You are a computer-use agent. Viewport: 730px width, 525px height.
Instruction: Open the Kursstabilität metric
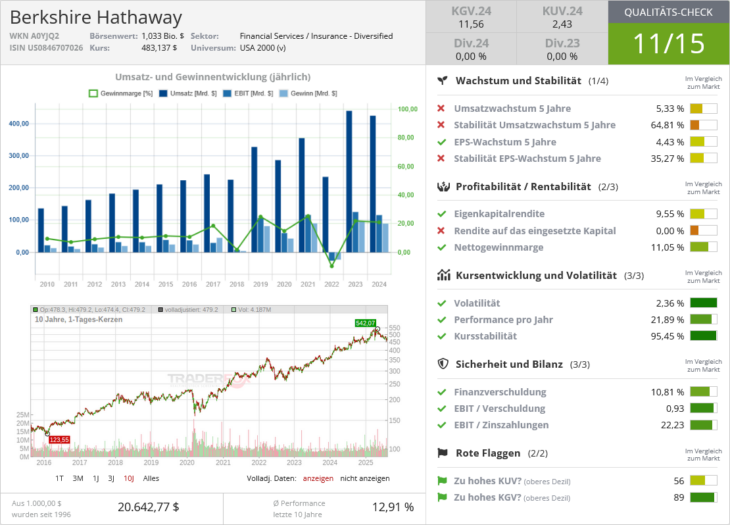485,336
